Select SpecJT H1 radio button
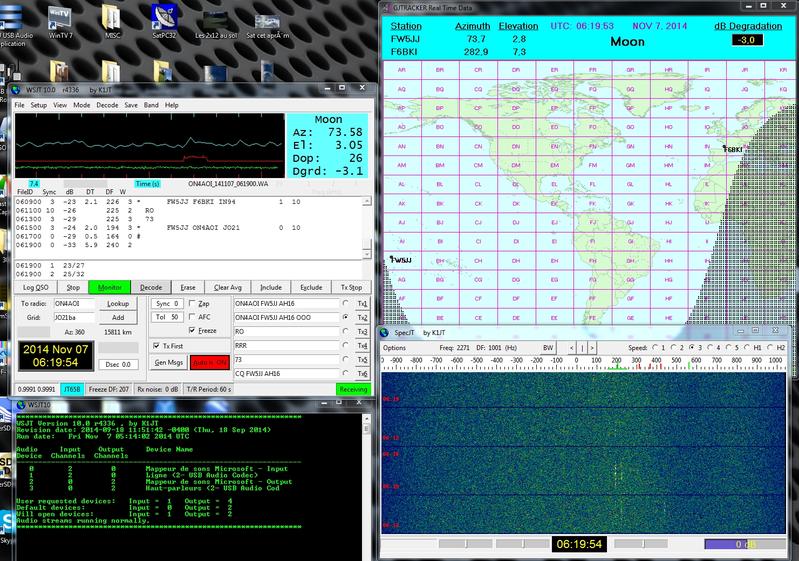The image size is (799, 561). click(x=747, y=348)
